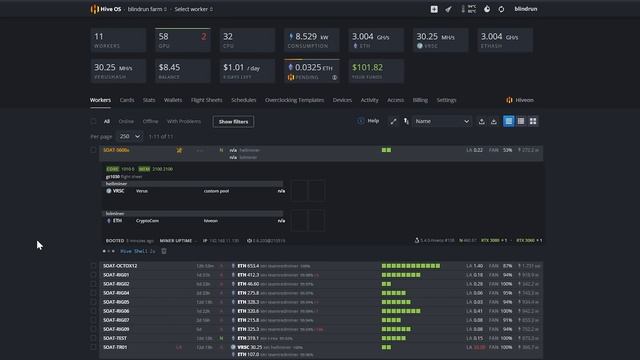This screenshot has width=640, height=360.
Task: Click the pie chart icon in header
Action: pyautogui.click(x=487, y=9)
